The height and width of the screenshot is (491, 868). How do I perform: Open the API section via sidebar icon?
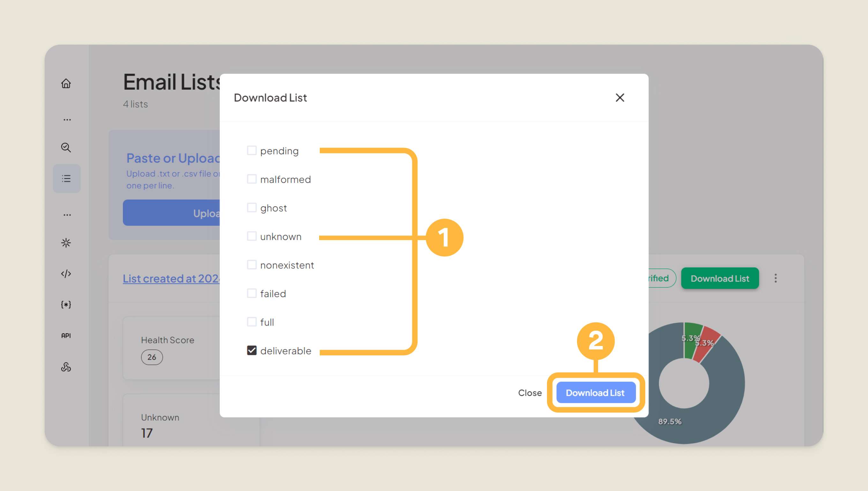pos(66,335)
